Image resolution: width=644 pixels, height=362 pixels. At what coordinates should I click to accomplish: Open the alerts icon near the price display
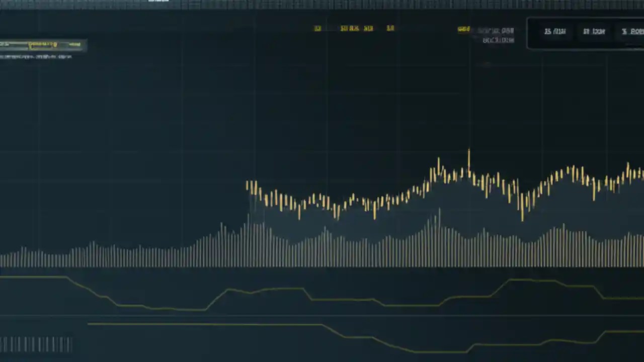tap(391, 29)
